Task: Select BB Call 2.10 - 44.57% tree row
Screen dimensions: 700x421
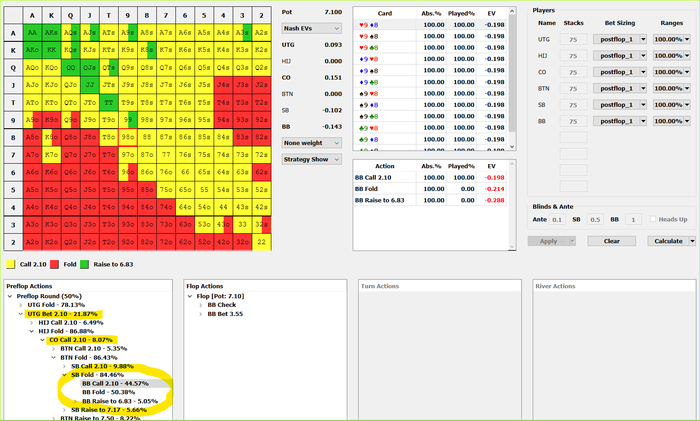Action: 115,383
